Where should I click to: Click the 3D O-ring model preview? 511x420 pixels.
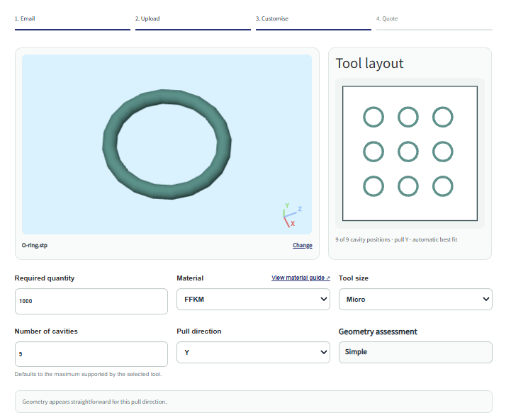[167, 144]
